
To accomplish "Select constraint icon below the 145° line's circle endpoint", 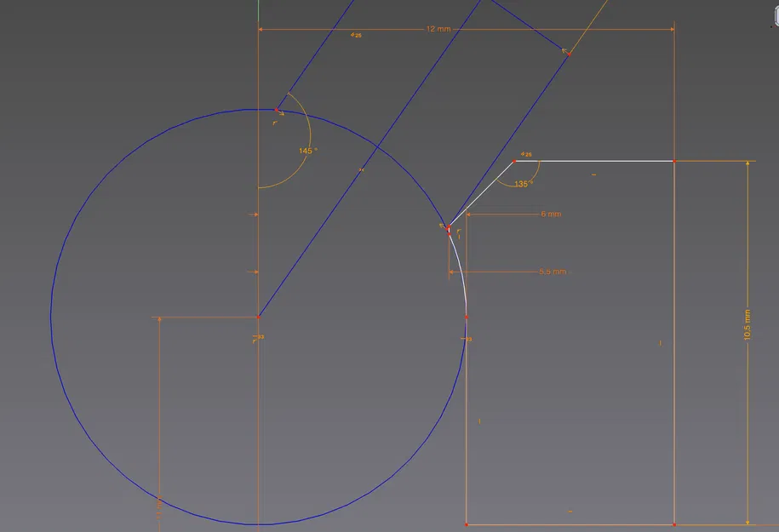I will pos(275,123).
